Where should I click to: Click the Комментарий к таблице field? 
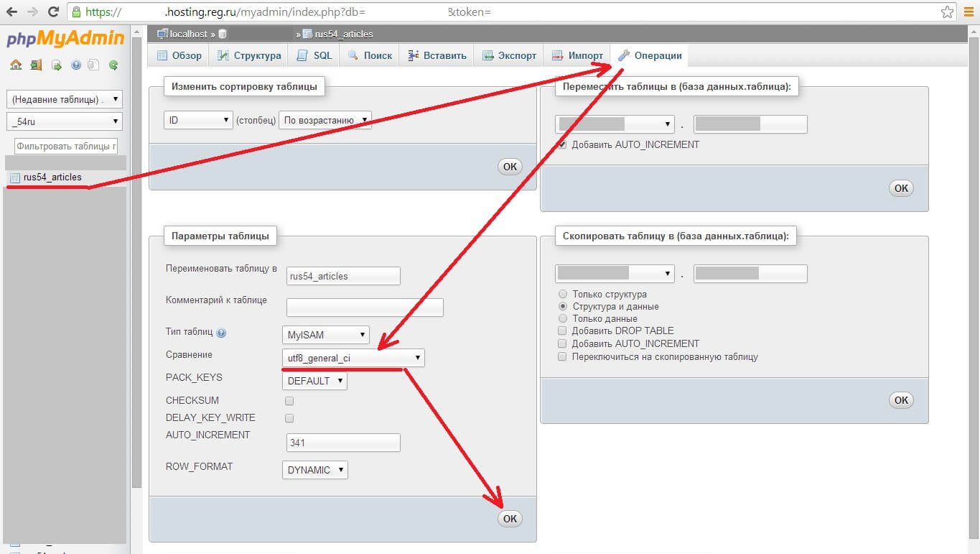point(365,308)
